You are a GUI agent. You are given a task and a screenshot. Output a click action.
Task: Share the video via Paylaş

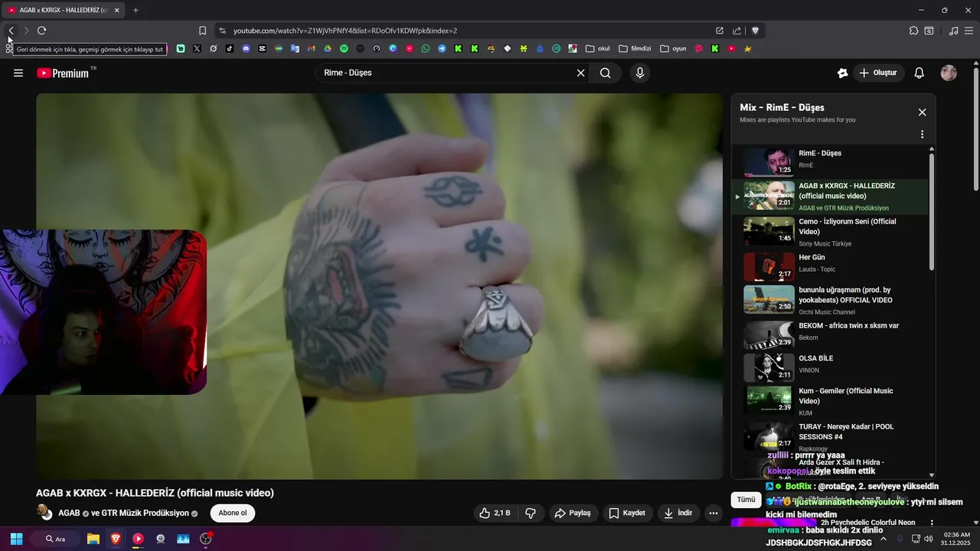(573, 513)
